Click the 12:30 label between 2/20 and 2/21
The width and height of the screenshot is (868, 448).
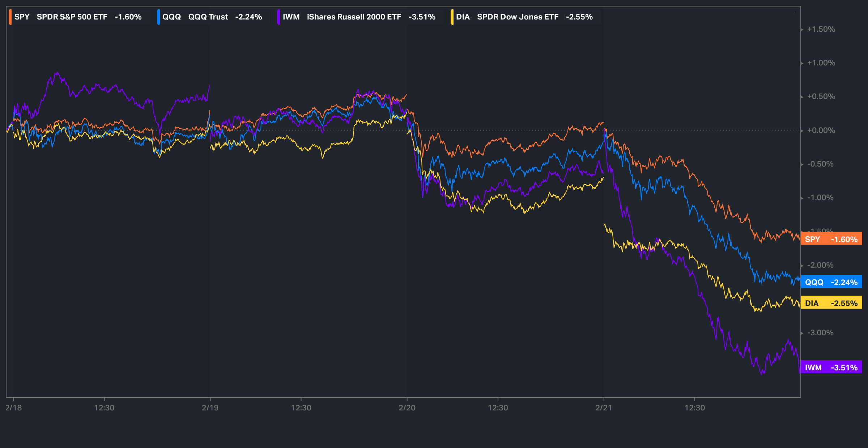(498, 408)
